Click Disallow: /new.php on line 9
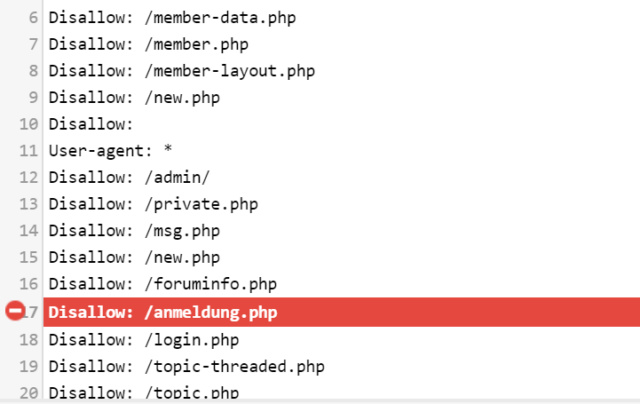Screen dimensions: 640x404 [134, 98]
